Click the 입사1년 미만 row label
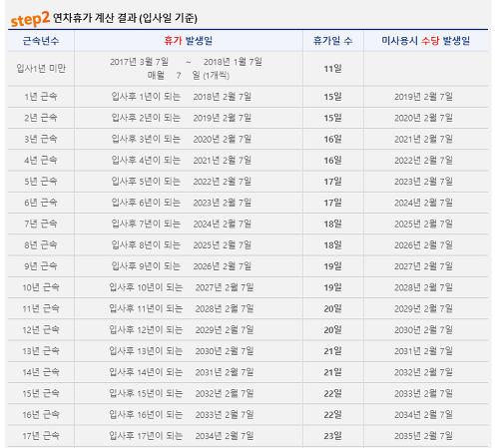499x448 pixels. 41,69
